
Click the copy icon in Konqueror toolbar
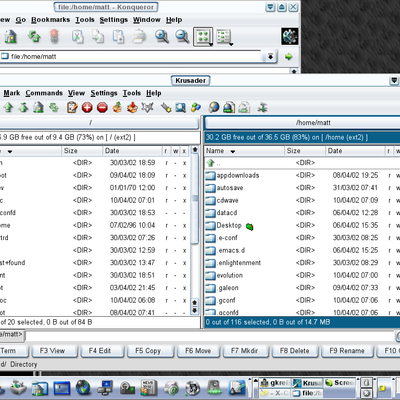pos(98,37)
